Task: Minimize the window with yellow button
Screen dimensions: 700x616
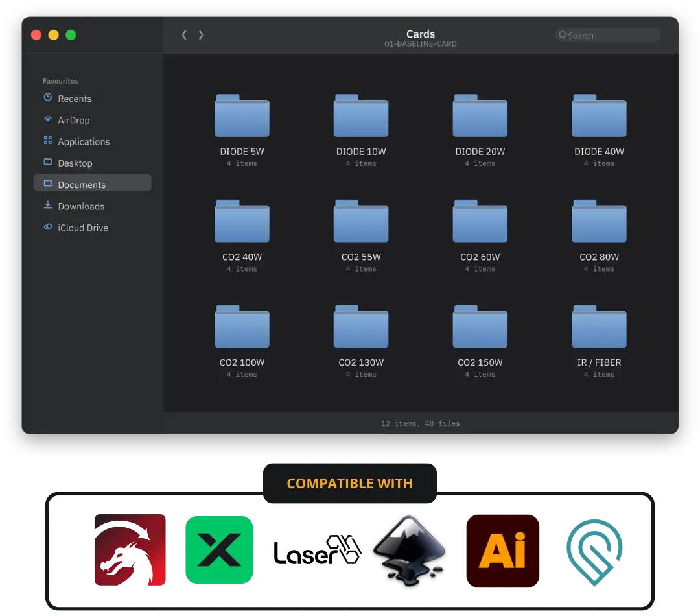Action: point(54,35)
